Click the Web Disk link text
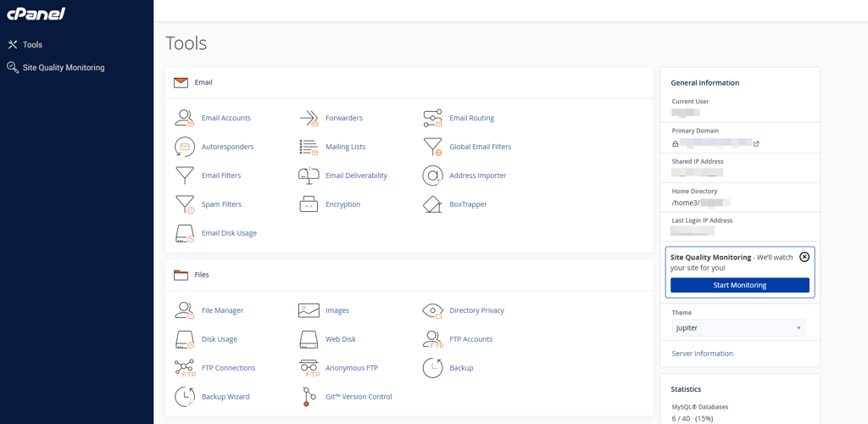This screenshot has width=868, height=424. 341,339
